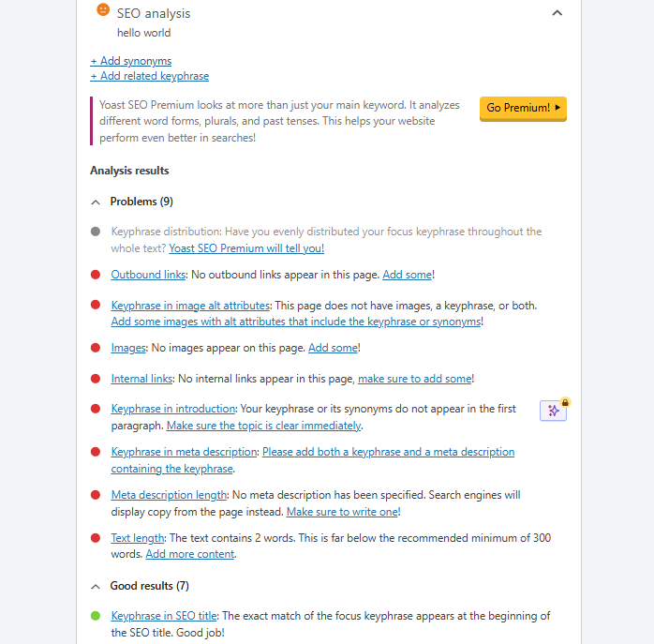Open the Keyphrase in image alt attributes link
The height and width of the screenshot is (644, 654).
pos(190,306)
